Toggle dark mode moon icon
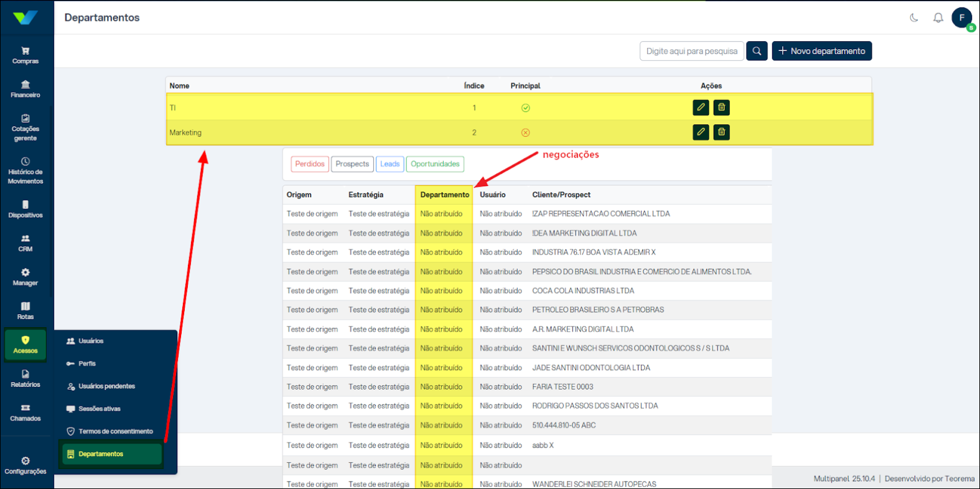The image size is (980, 489). (x=913, y=17)
